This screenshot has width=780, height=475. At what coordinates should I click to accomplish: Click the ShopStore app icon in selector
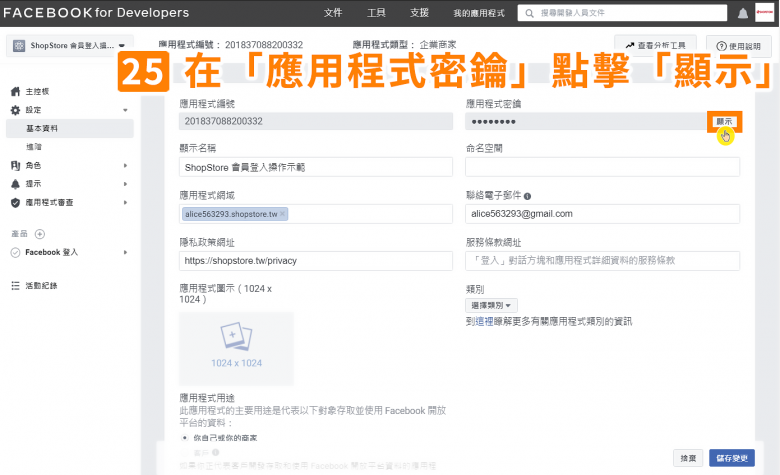click(x=19, y=46)
